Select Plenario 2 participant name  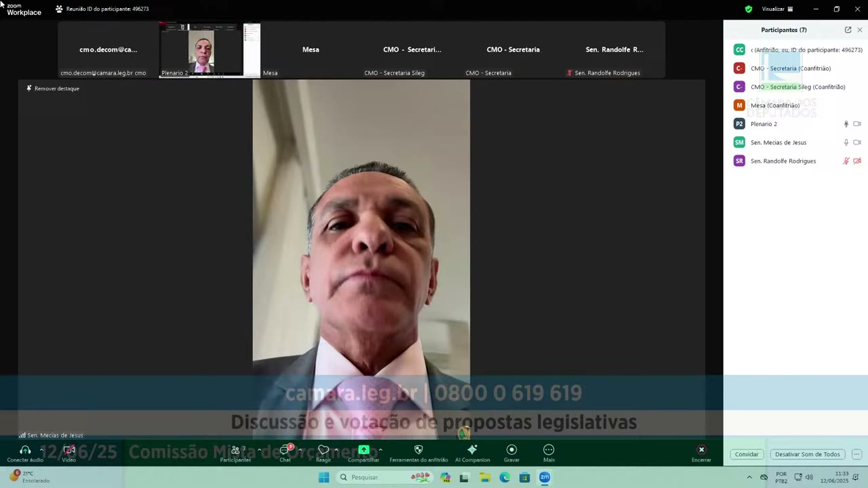click(764, 124)
